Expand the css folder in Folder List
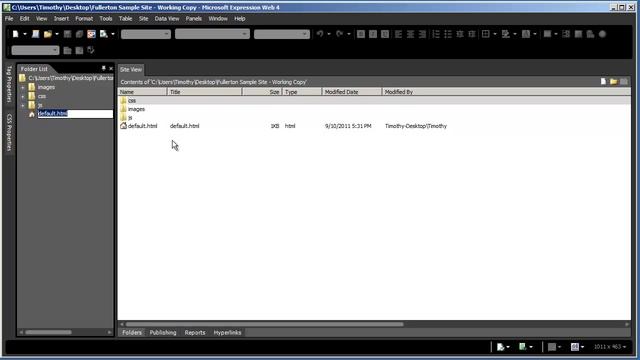Viewport: 640px width, 360px height. click(23, 96)
